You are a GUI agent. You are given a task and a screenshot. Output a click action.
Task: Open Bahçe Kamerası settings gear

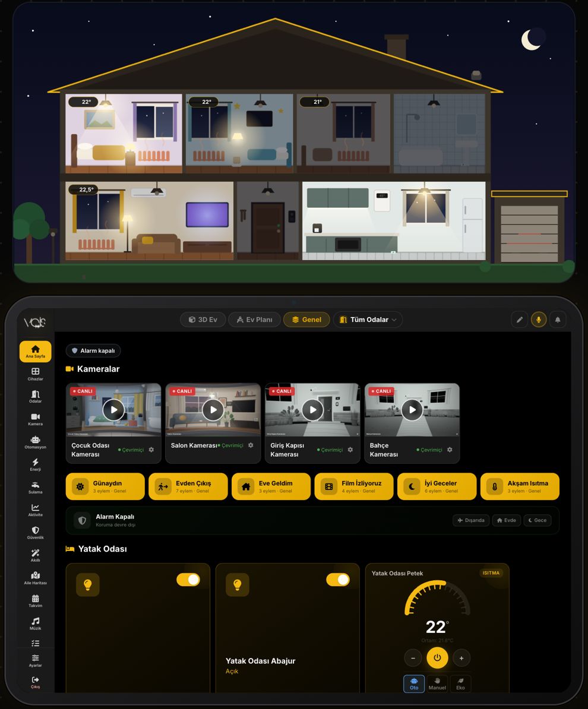click(450, 450)
